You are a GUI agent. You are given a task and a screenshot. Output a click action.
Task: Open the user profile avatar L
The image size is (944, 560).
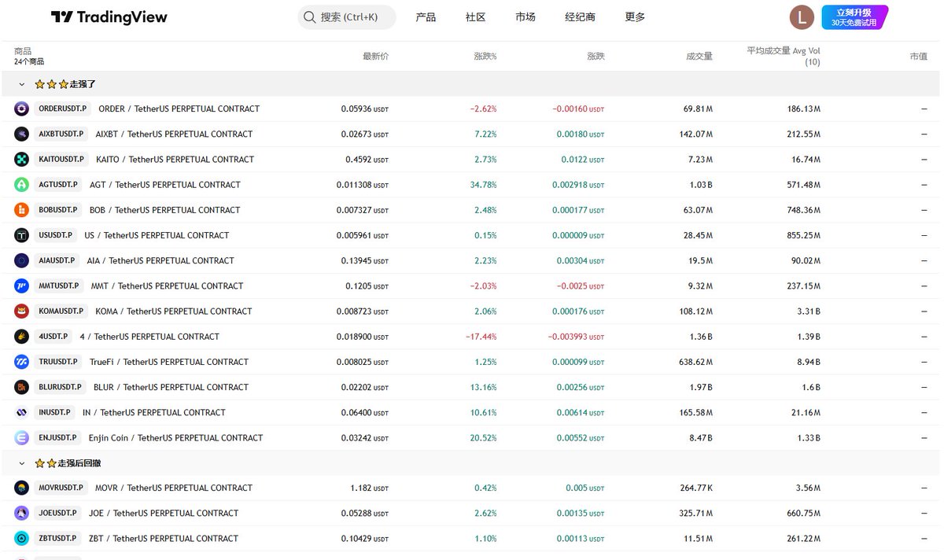coord(802,17)
